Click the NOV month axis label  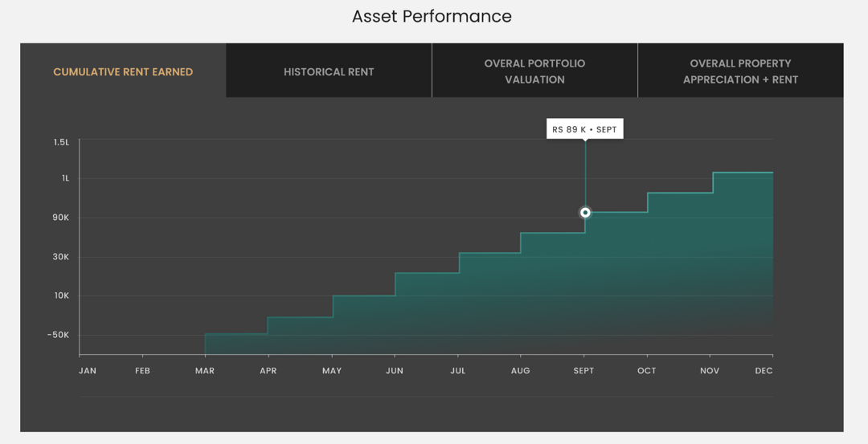point(710,371)
